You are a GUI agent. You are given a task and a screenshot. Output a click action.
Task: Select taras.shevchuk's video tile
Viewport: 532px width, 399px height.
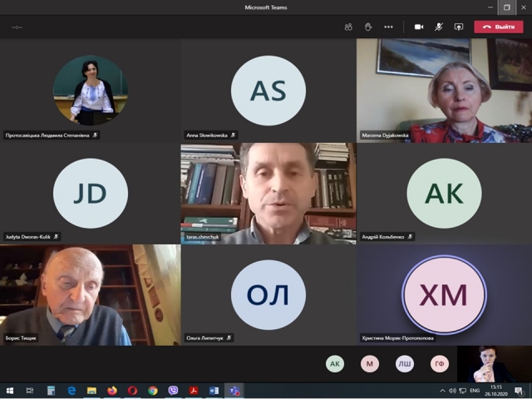(268, 194)
